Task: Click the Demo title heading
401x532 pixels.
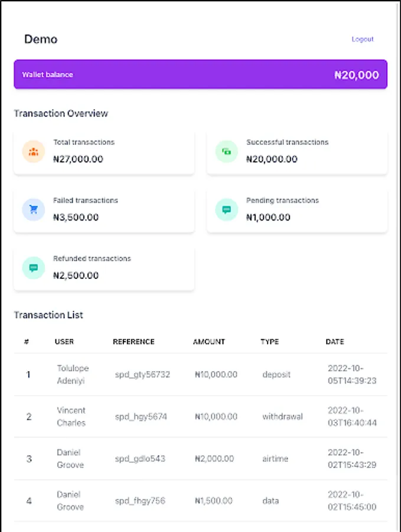Action: coord(41,39)
